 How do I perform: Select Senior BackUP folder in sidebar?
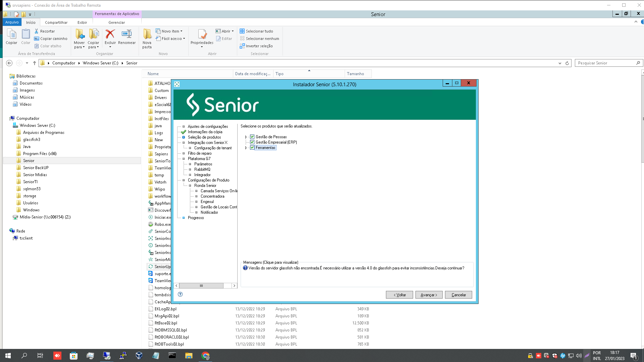(36, 168)
